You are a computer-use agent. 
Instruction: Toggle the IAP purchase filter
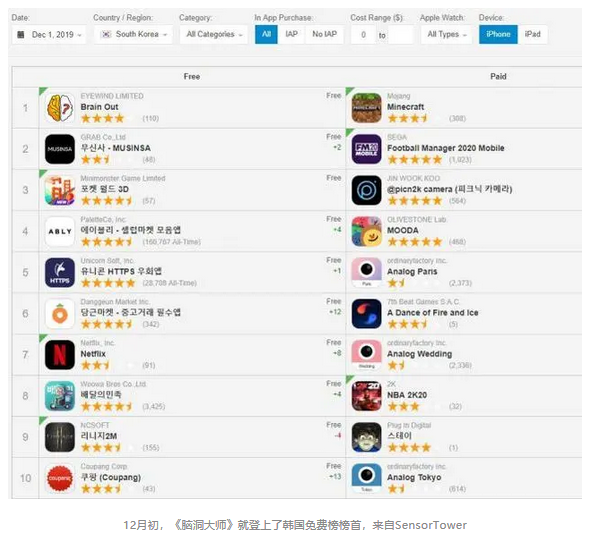291,34
